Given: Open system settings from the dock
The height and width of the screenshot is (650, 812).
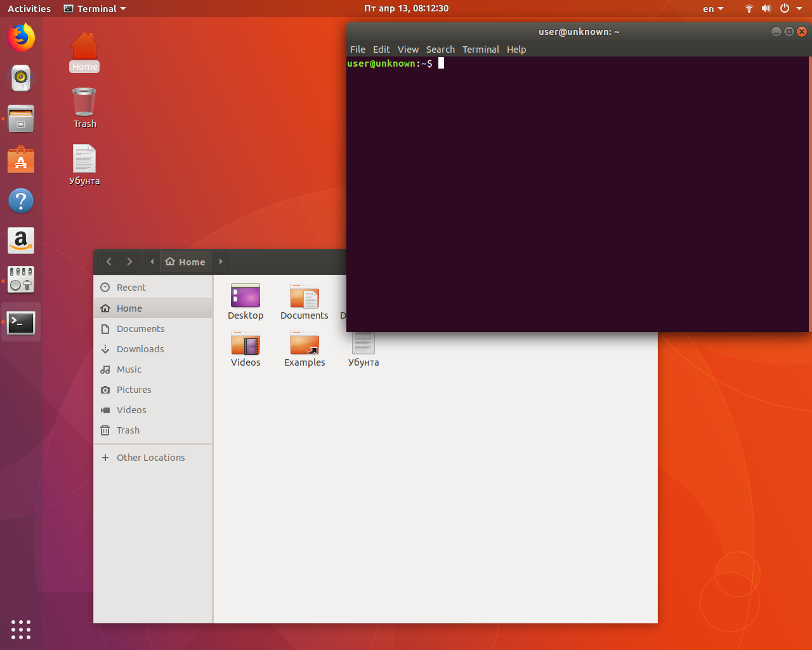Looking at the screenshot, I should pyautogui.click(x=21, y=279).
